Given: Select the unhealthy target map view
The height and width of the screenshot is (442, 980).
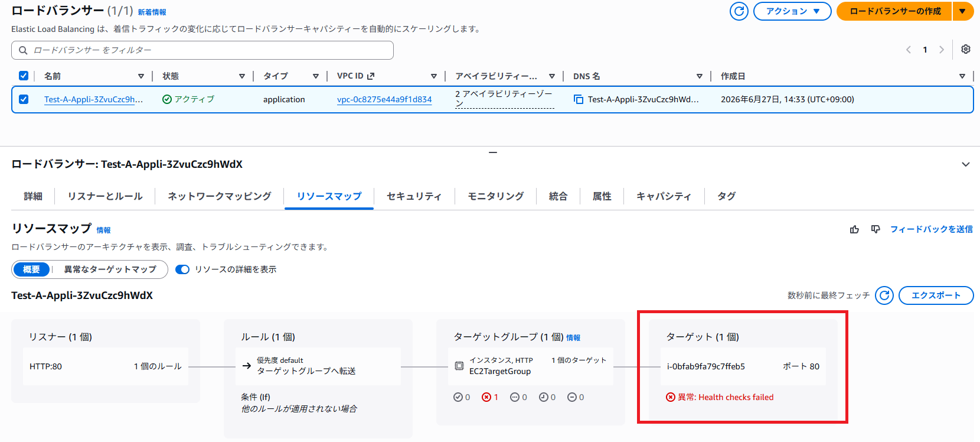Looking at the screenshot, I should point(110,269).
